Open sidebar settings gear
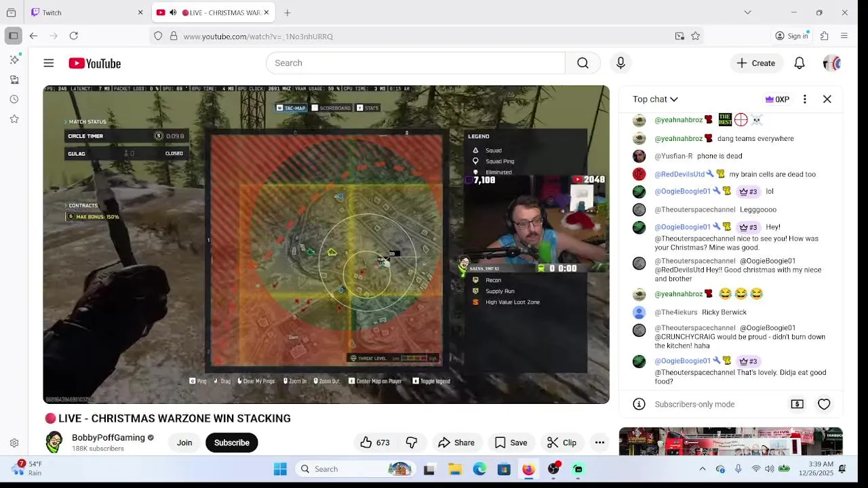Image resolution: width=868 pixels, height=488 pixels. [x=14, y=443]
